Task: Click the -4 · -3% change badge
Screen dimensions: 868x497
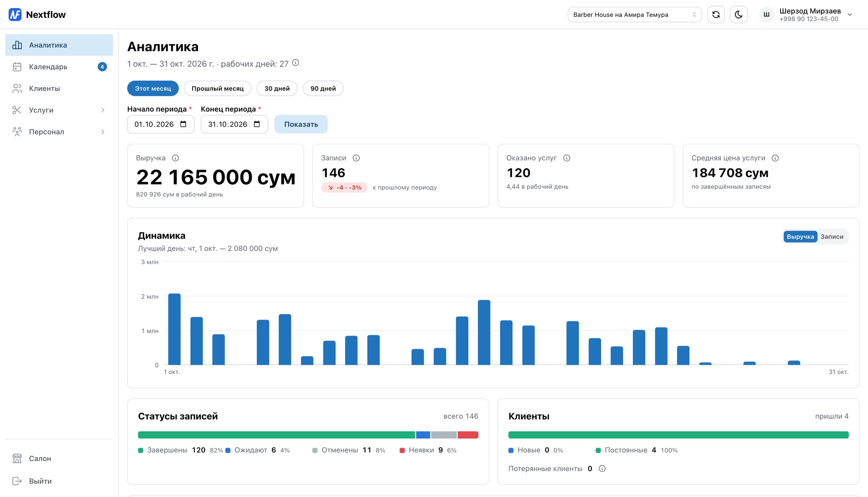Action: pyautogui.click(x=344, y=187)
